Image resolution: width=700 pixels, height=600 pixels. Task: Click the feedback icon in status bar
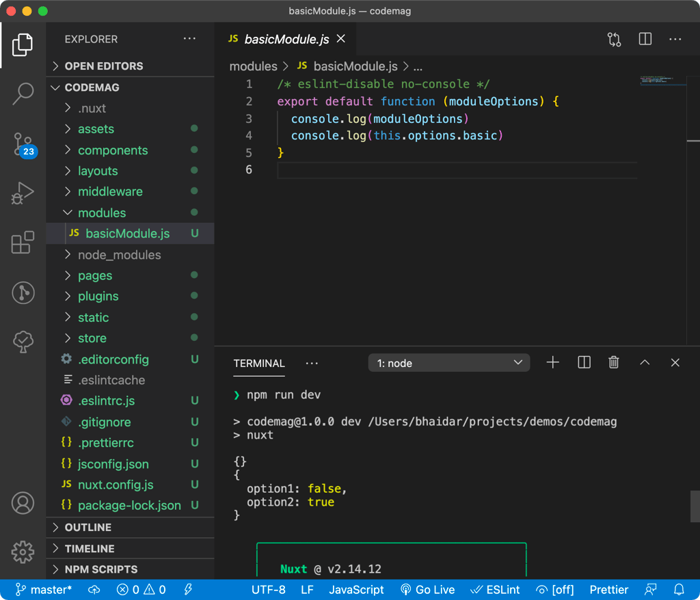(x=651, y=590)
